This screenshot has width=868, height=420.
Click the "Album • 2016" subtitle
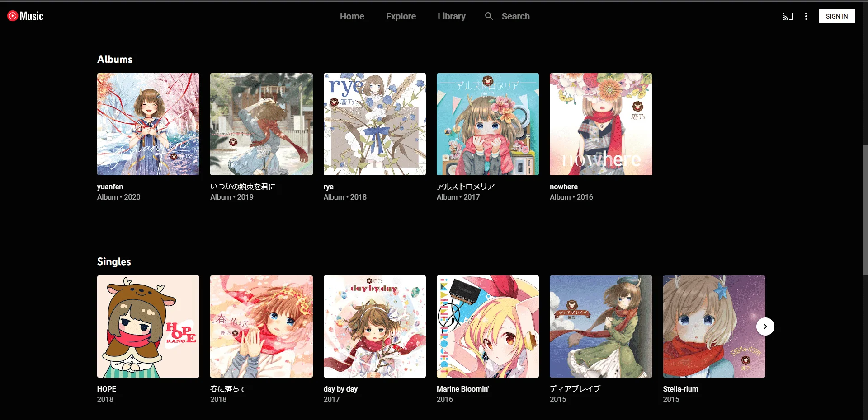(x=571, y=197)
